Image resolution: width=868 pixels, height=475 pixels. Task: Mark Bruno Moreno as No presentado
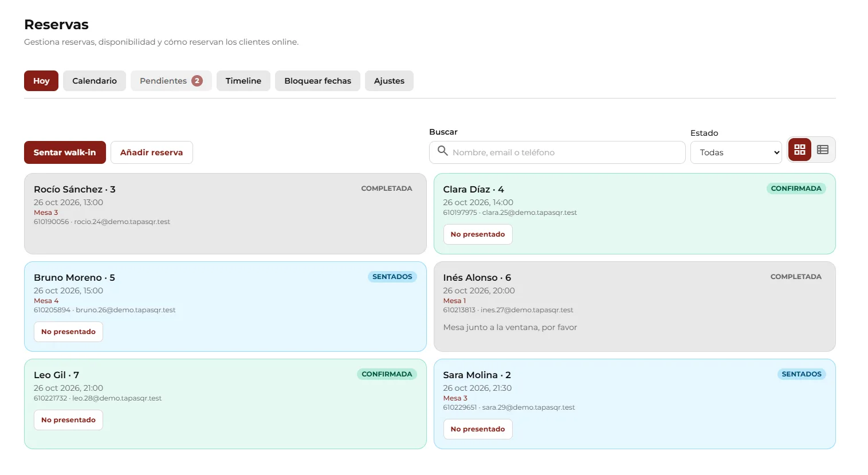(x=68, y=332)
